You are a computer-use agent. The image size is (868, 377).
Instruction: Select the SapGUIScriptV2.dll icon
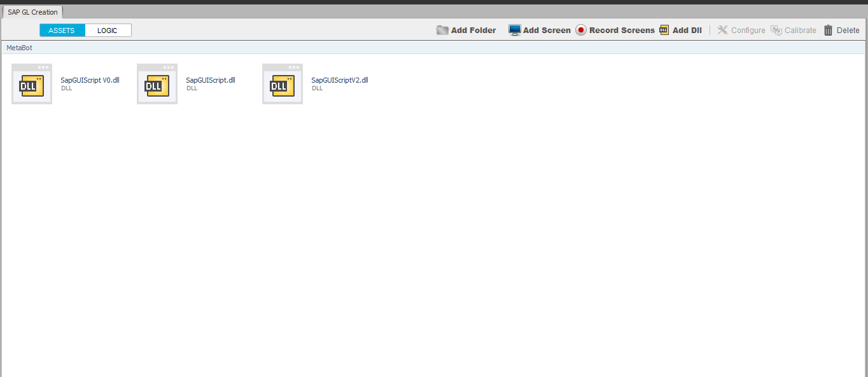(x=283, y=84)
